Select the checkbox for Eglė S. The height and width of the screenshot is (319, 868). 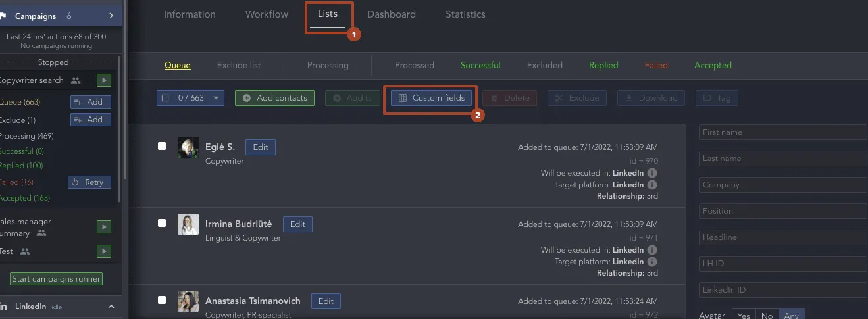tap(162, 146)
